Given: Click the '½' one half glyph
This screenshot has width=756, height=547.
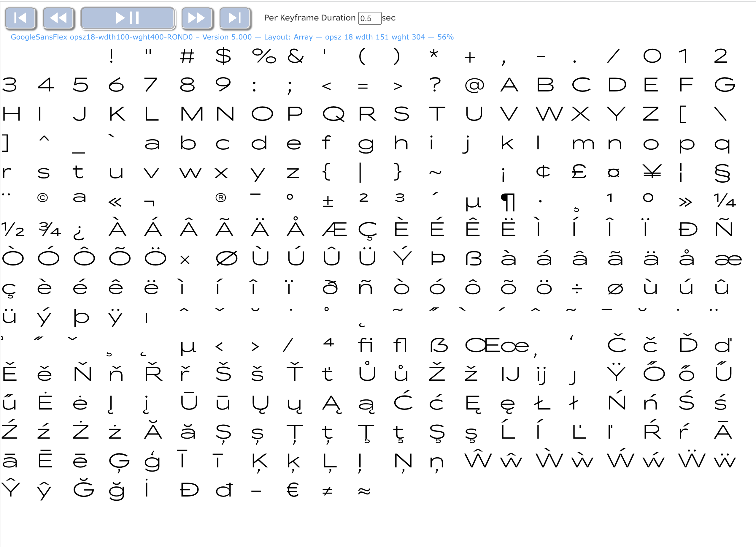Looking at the screenshot, I should pyautogui.click(x=13, y=229).
